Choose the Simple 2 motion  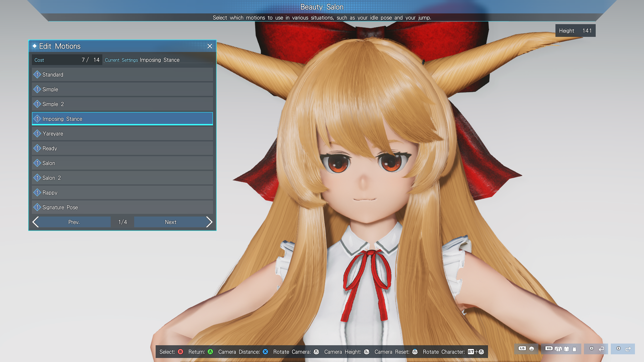(122, 104)
